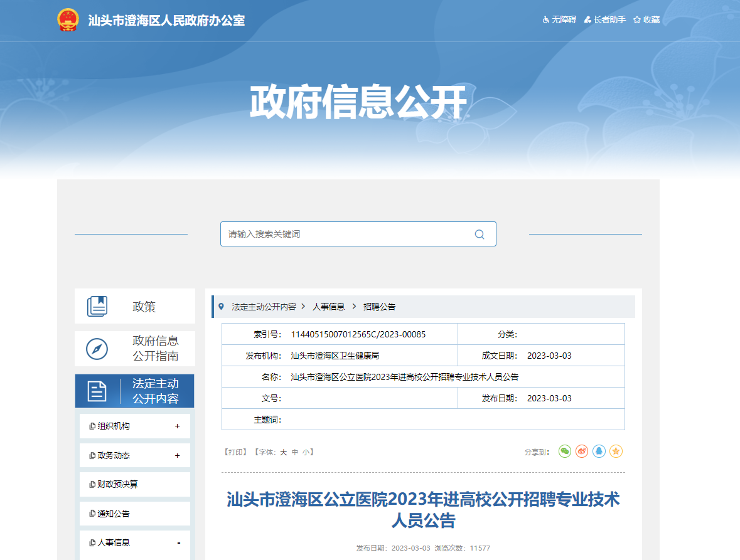Click the 打印 print link
740x560 pixels.
pyautogui.click(x=237, y=452)
